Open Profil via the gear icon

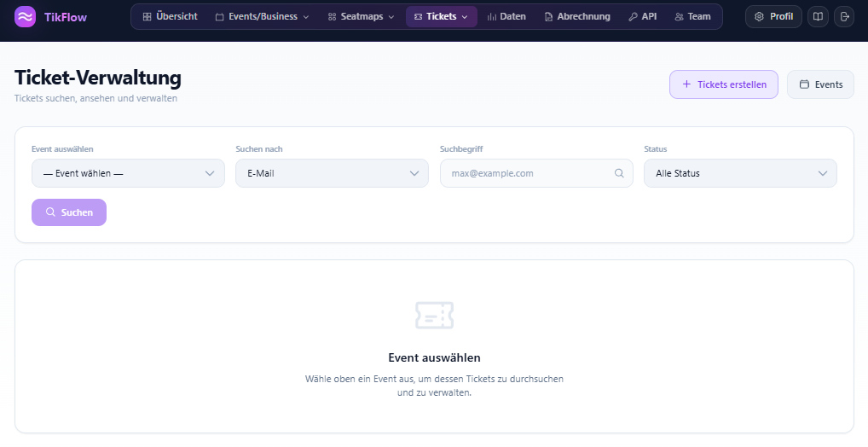click(759, 17)
